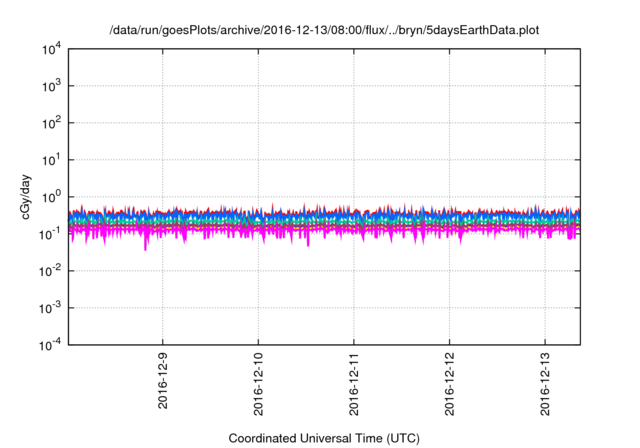Image resolution: width=640 pixels, height=448 pixels.
Task: Click the 10^-3 y-axis tick label
Action: (x=50, y=308)
